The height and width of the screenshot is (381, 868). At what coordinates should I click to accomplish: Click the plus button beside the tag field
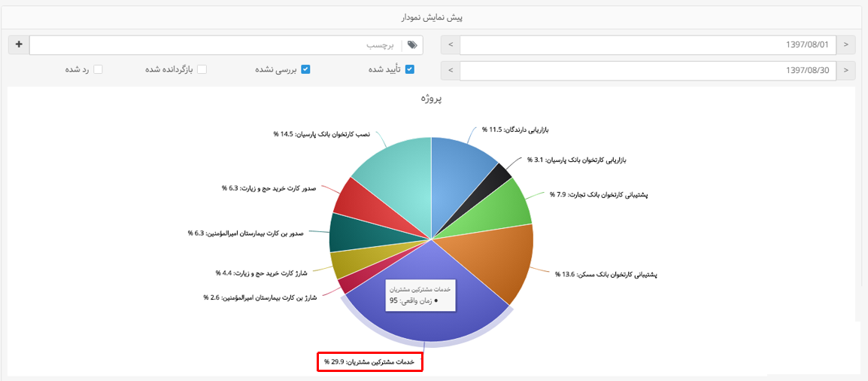coord(18,45)
